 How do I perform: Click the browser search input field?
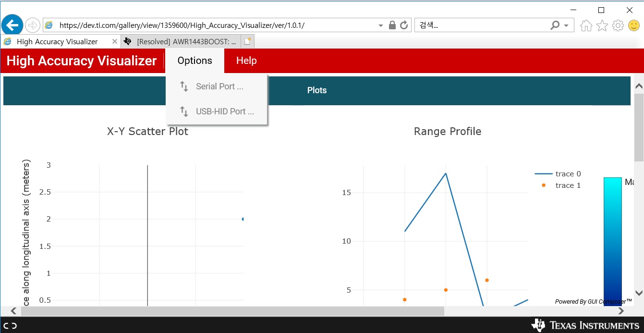click(483, 25)
